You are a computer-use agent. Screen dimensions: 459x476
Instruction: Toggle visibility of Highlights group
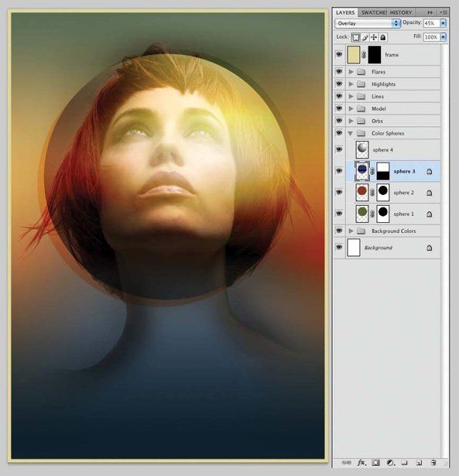pos(339,84)
